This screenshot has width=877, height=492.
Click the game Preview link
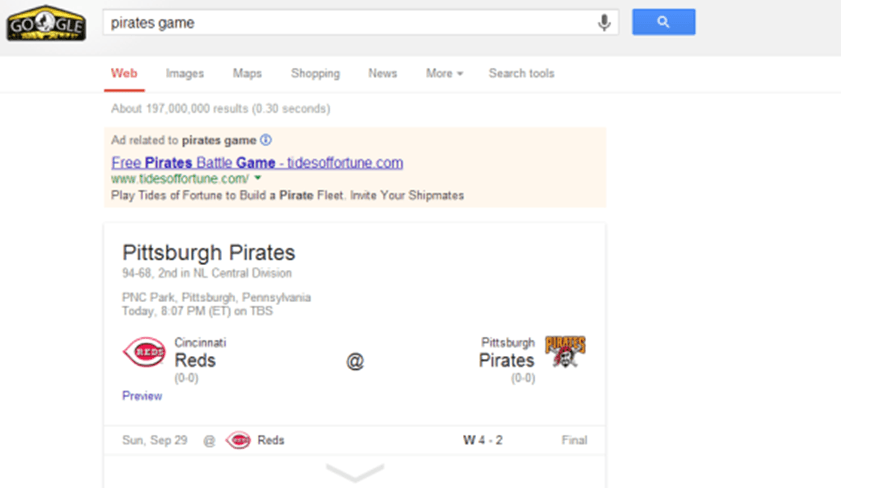click(142, 396)
